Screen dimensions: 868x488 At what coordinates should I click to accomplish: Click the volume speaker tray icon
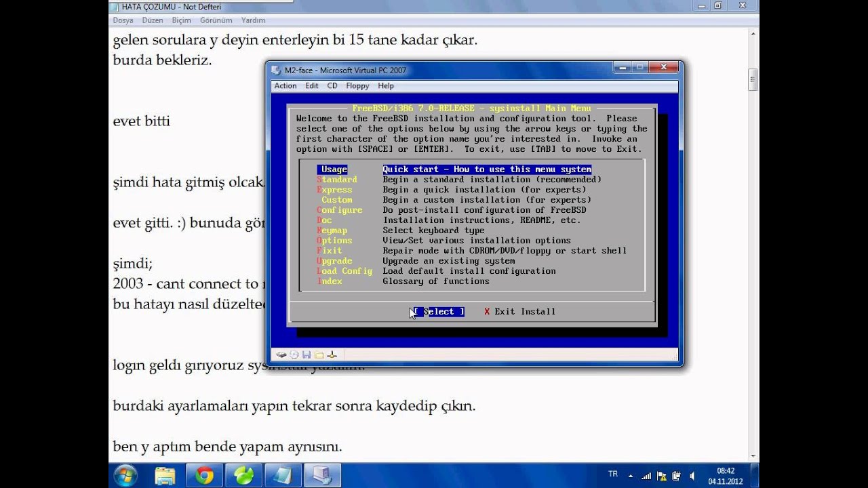tap(693, 476)
